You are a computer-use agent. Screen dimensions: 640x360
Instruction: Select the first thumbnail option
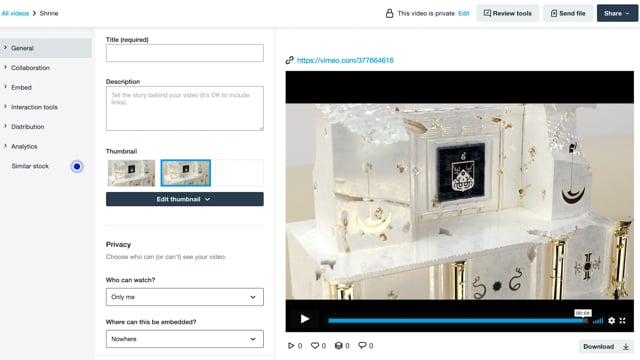click(131, 173)
